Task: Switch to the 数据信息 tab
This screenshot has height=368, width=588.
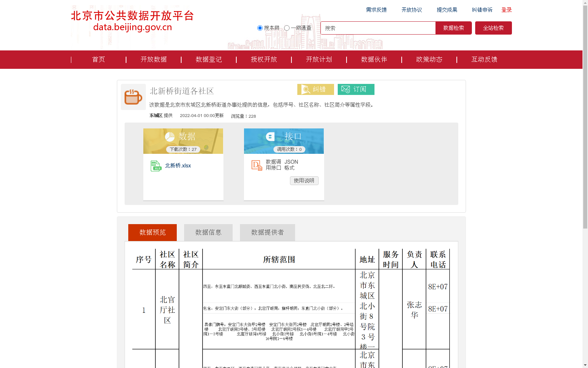Action: point(208,233)
